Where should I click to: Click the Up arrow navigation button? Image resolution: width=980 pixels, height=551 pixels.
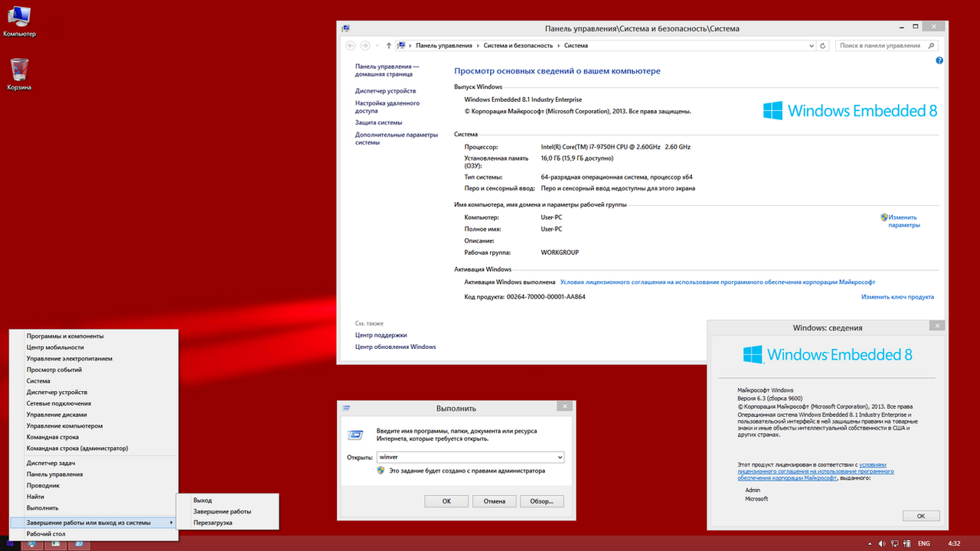pos(389,46)
